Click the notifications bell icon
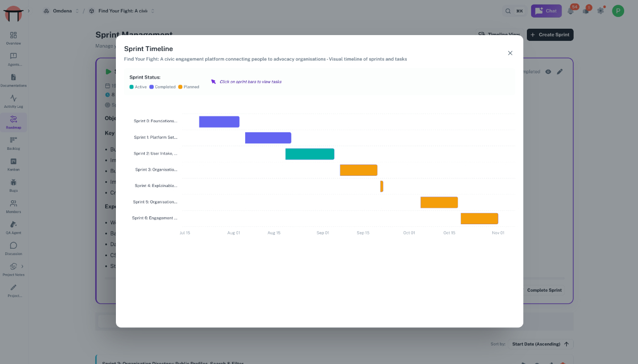Viewport: 638px width, 364px height. tap(571, 11)
